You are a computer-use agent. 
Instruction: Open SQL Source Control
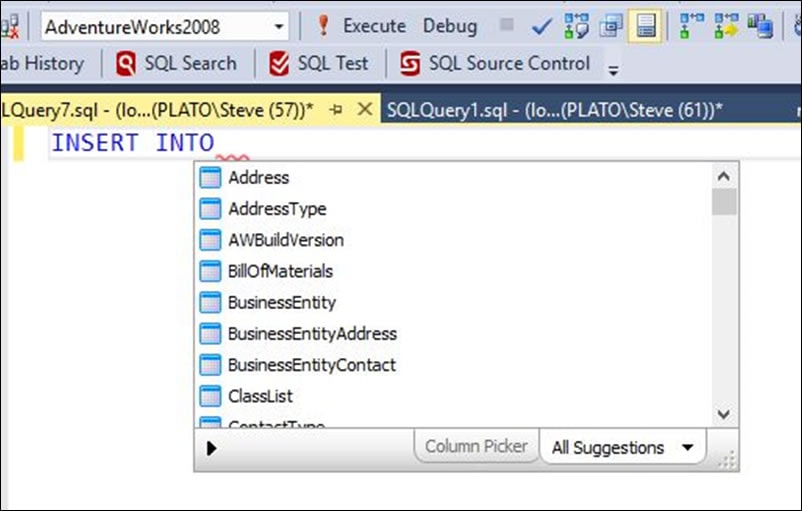pyautogui.click(x=495, y=63)
